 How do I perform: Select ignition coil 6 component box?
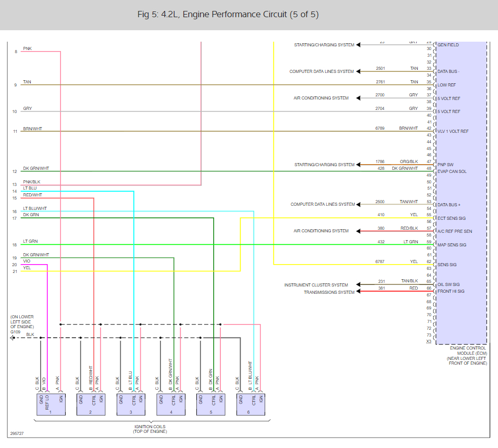[251, 404]
